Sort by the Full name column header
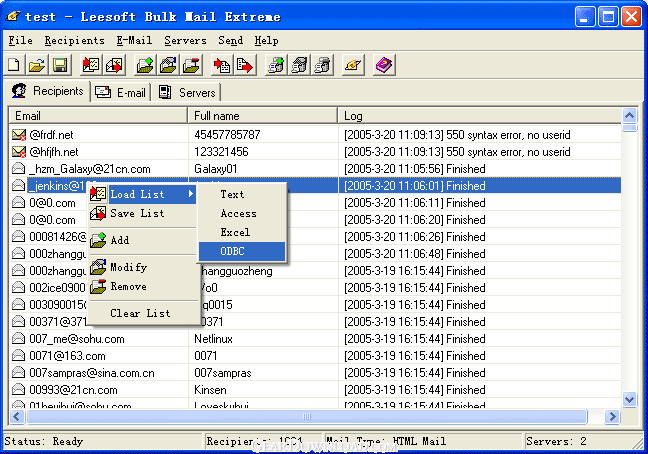The height and width of the screenshot is (454, 648). point(262,116)
